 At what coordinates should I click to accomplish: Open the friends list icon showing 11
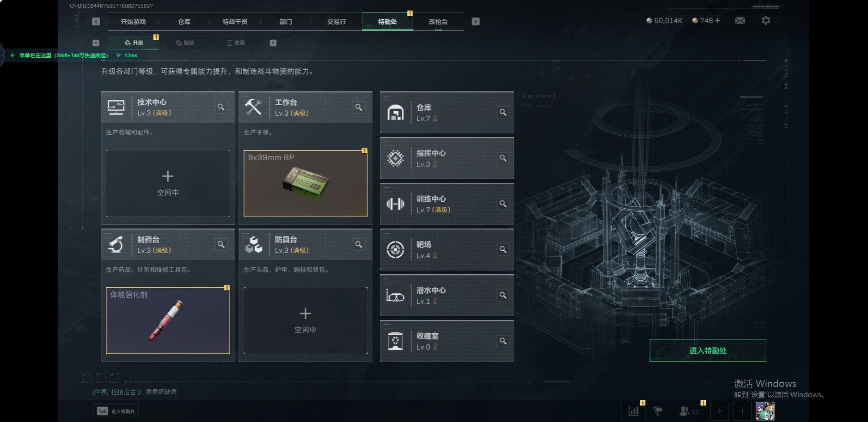point(689,410)
